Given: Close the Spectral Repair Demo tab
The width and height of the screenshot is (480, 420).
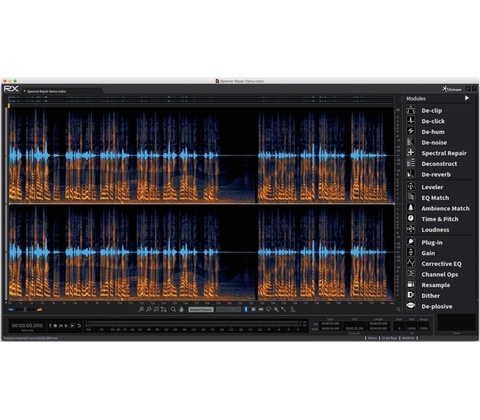Looking at the screenshot, I should pyautogui.click(x=24, y=91).
